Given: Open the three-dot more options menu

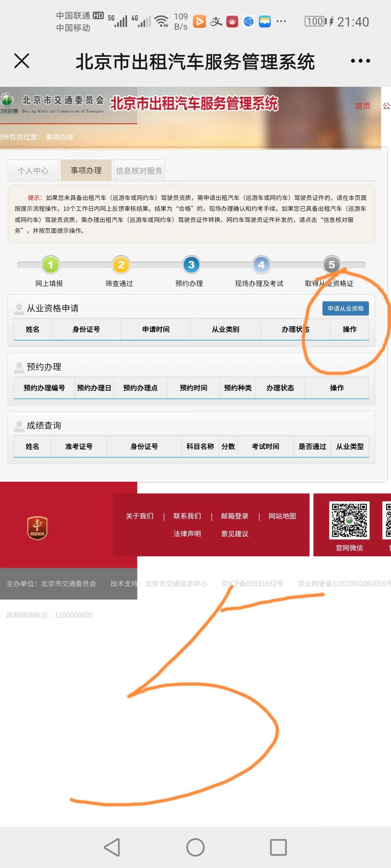Looking at the screenshot, I should click(x=360, y=61).
